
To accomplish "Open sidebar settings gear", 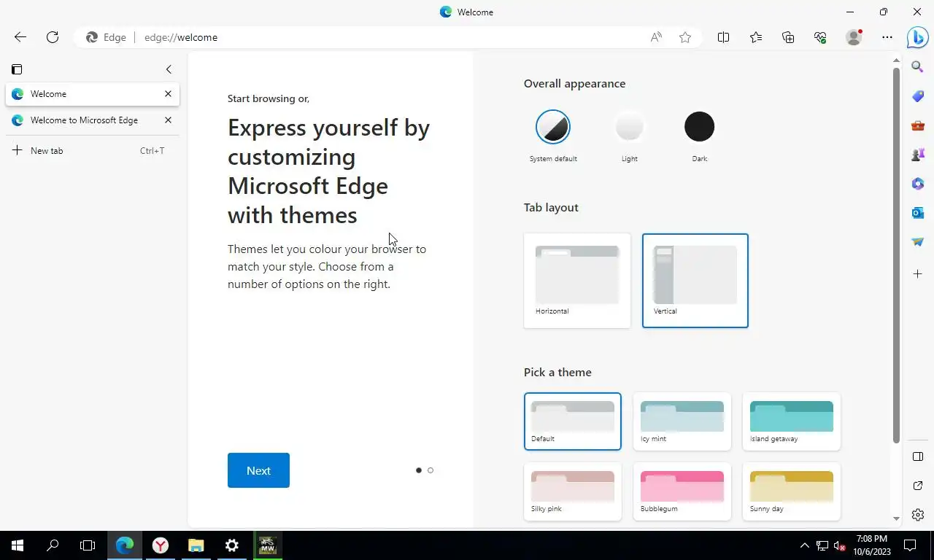I will tap(918, 515).
